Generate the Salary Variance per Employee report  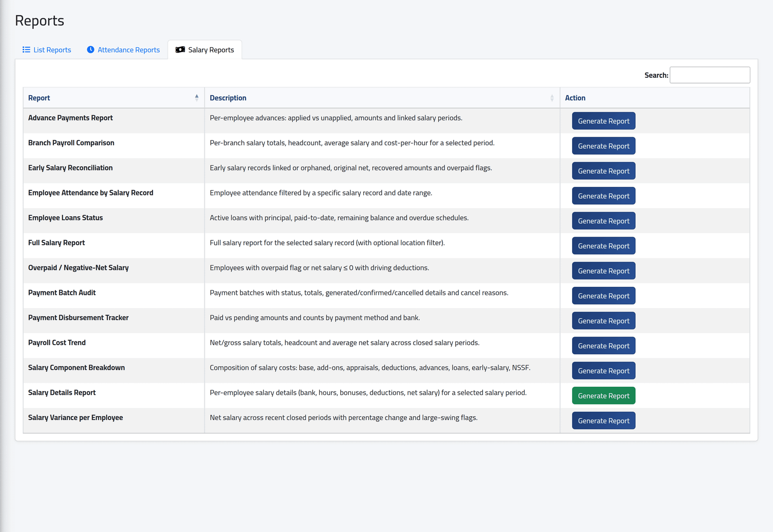(603, 421)
